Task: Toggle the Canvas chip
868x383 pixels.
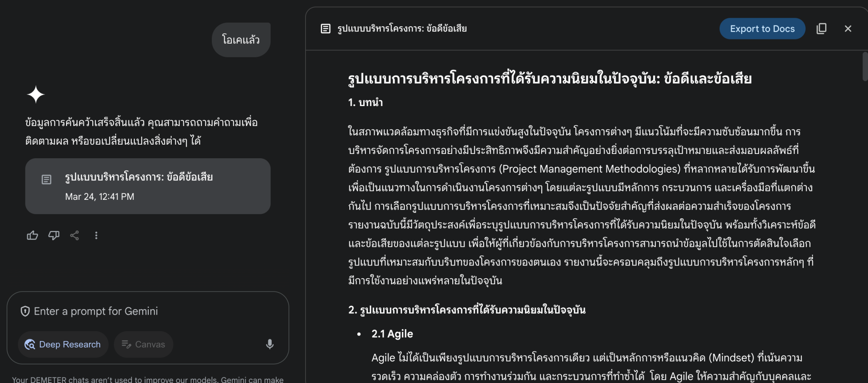Action: (x=143, y=344)
